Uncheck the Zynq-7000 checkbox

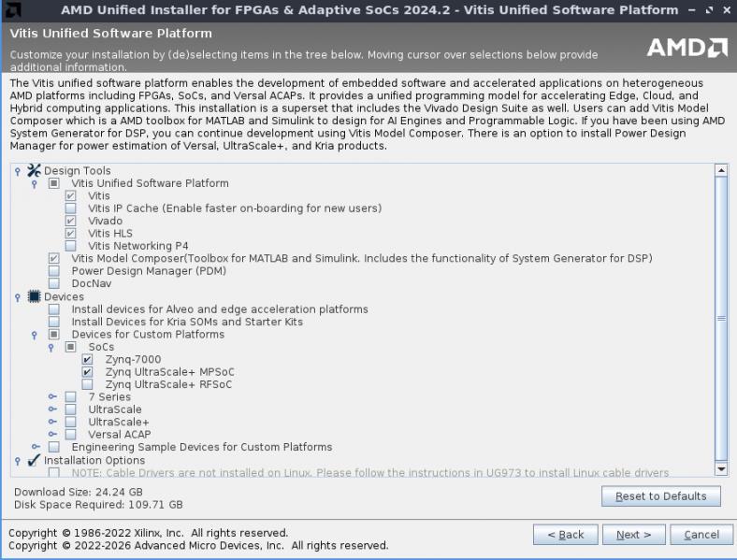tap(87, 359)
